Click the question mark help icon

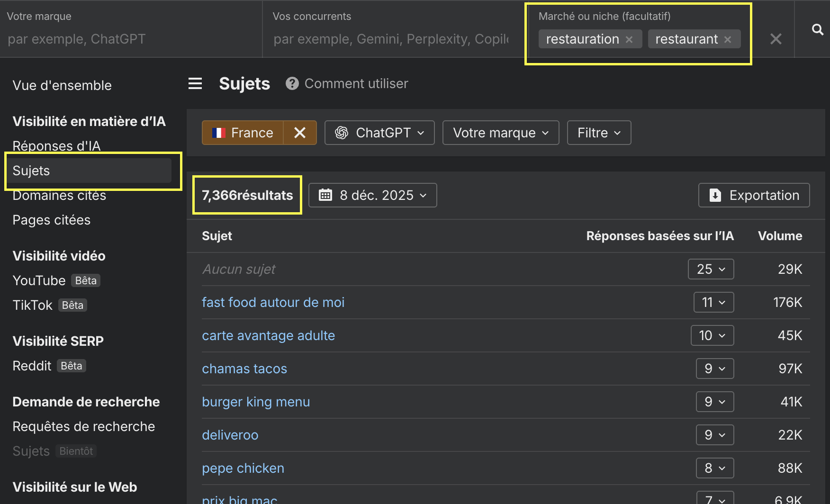[292, 83]
